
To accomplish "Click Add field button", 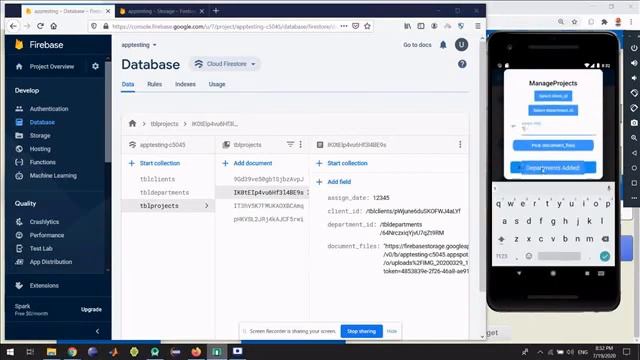I will pyautogui.click(x=334, y=182).
